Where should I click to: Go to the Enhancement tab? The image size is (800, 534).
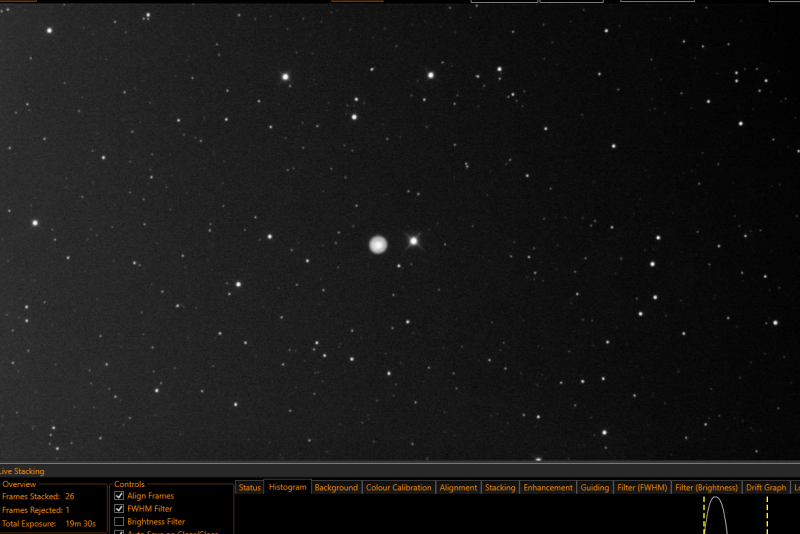coord(548,488)
